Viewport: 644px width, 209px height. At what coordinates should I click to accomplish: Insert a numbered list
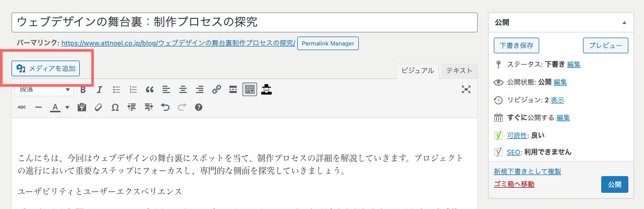(133, 89)
